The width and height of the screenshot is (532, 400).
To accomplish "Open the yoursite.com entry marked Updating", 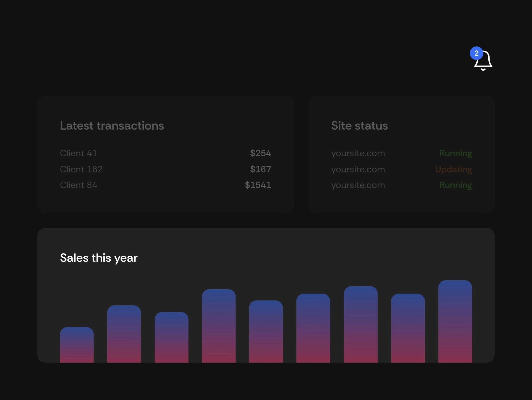I will [x=358, y=169].
